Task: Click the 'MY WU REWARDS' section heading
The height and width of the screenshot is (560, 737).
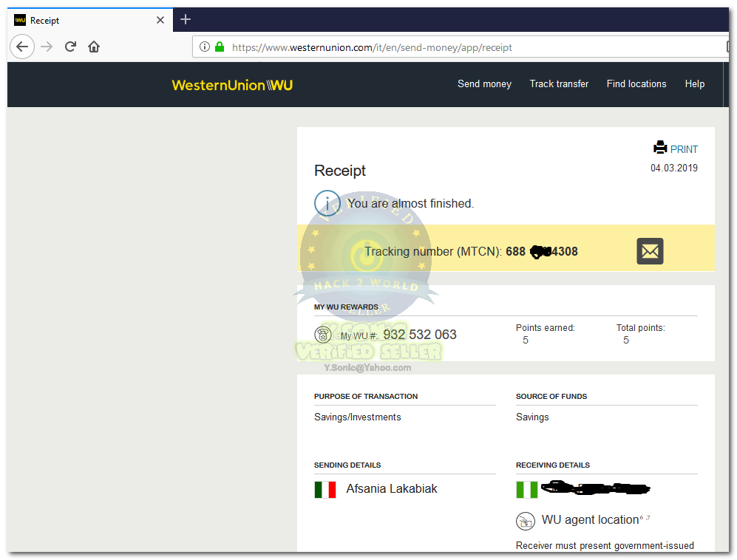Action: 346,307
